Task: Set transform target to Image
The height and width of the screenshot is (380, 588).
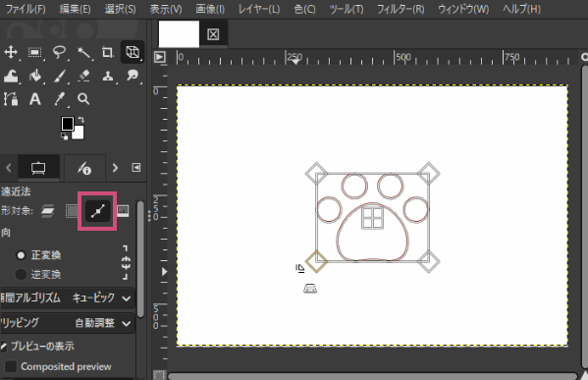Action: click(x=123, y=211)
